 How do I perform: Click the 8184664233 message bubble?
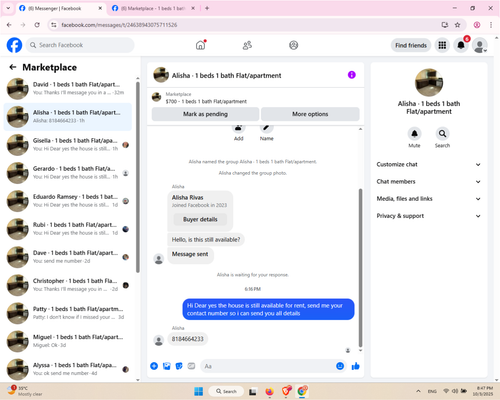click(x=188, y=339)
